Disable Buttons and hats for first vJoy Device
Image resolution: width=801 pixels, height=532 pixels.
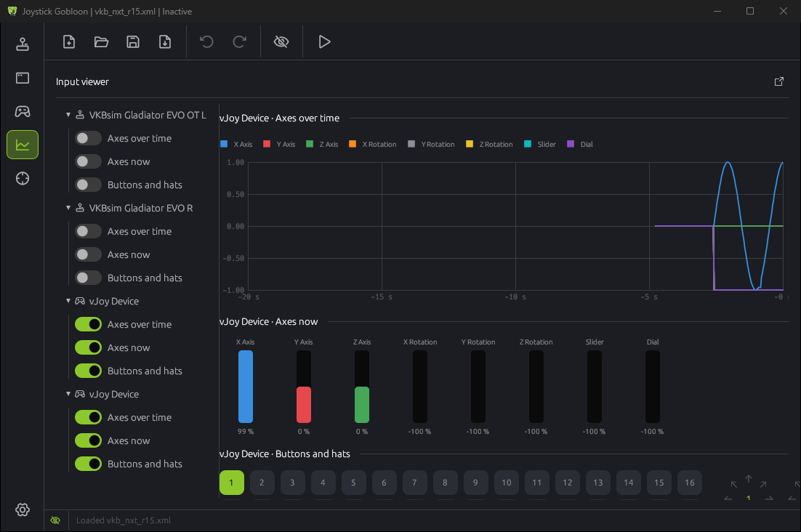[x=89, y=371]
